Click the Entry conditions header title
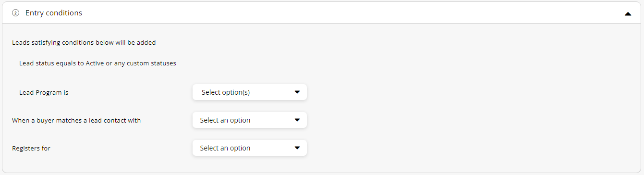The width and height of the screenshot is (644, 175). point(54,13)
